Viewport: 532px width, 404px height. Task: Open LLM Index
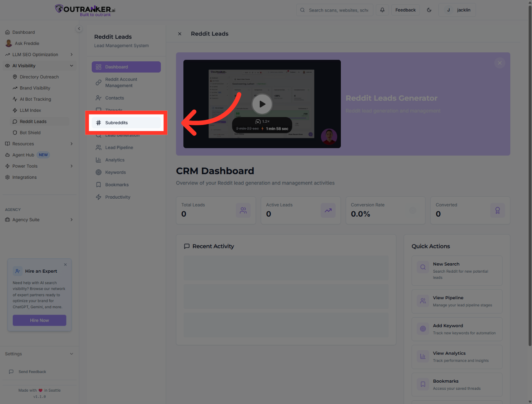pos(30,110)
